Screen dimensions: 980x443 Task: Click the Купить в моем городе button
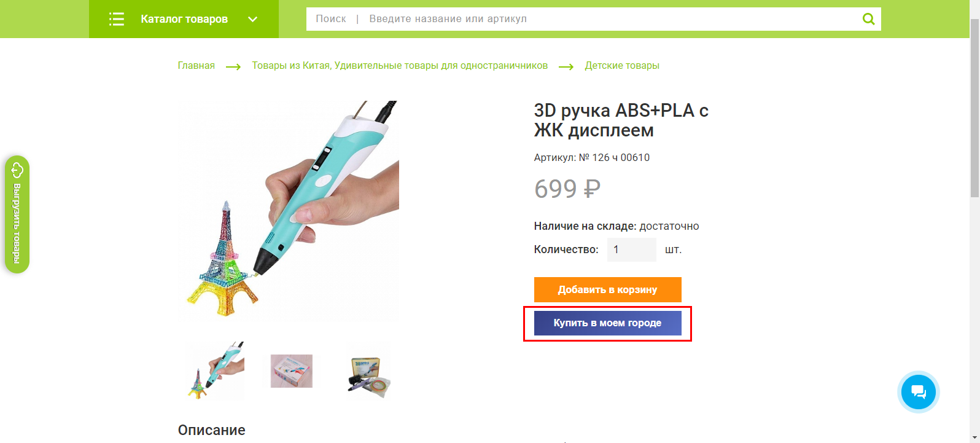(608, 323)
